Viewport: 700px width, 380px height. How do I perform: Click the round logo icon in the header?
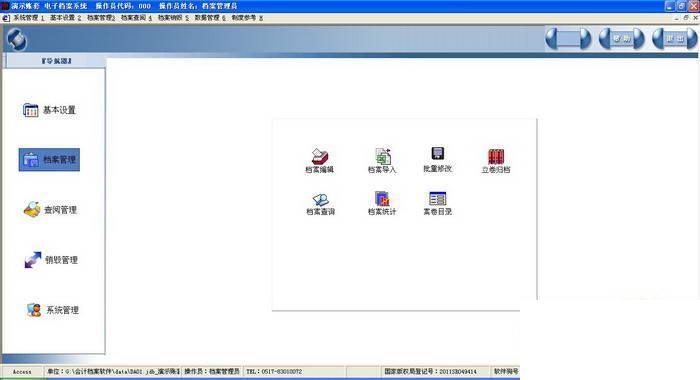click(x=17, y=40)
